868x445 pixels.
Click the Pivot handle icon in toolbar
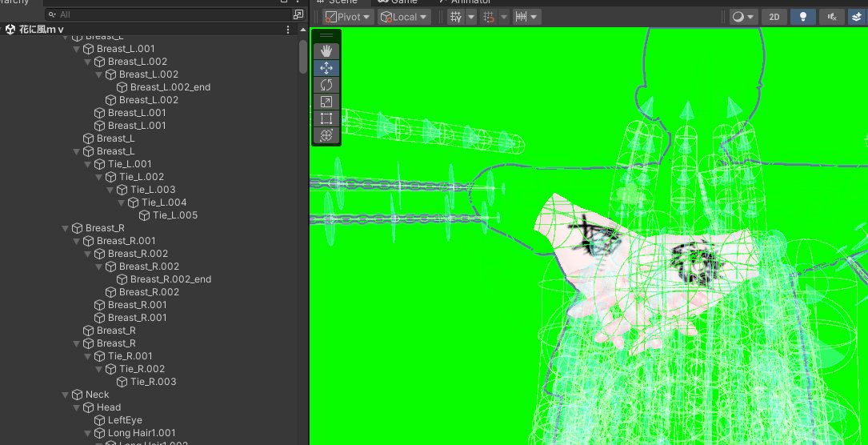pos(330,17)
